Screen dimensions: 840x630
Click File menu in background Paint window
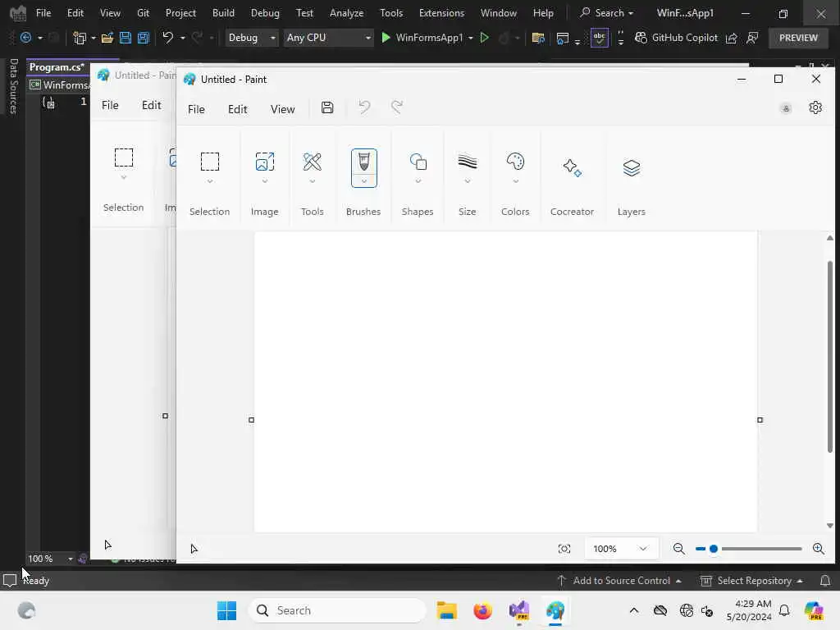coord(110,105)
